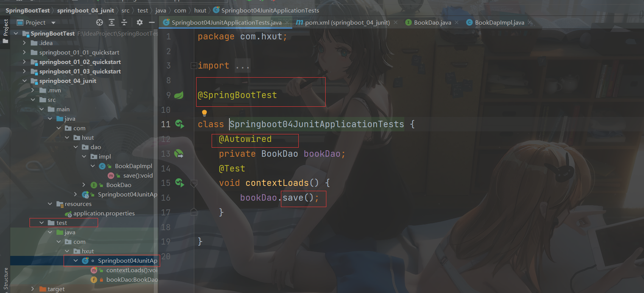Expand springboot_01_01_quickstart module chevron
The image size is (644, 293).
[24, 52]
